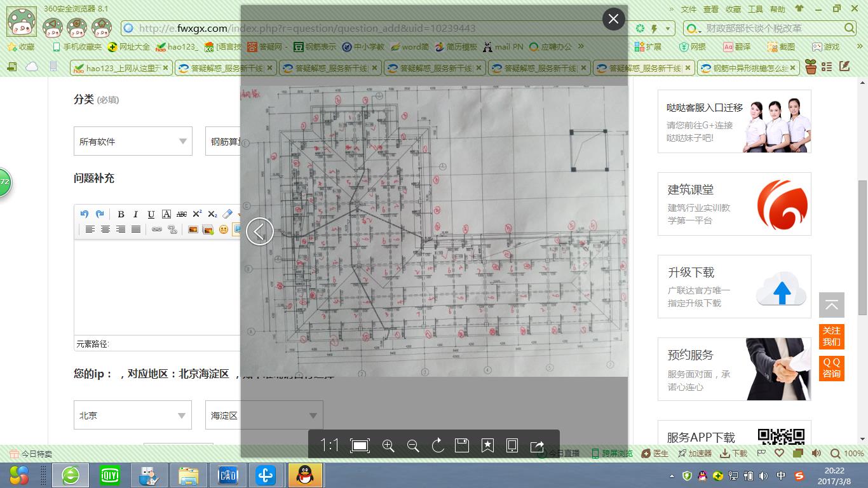Open the 简历模板 bookmark
Screen dimensions: 868x488
tap(455, 46)
